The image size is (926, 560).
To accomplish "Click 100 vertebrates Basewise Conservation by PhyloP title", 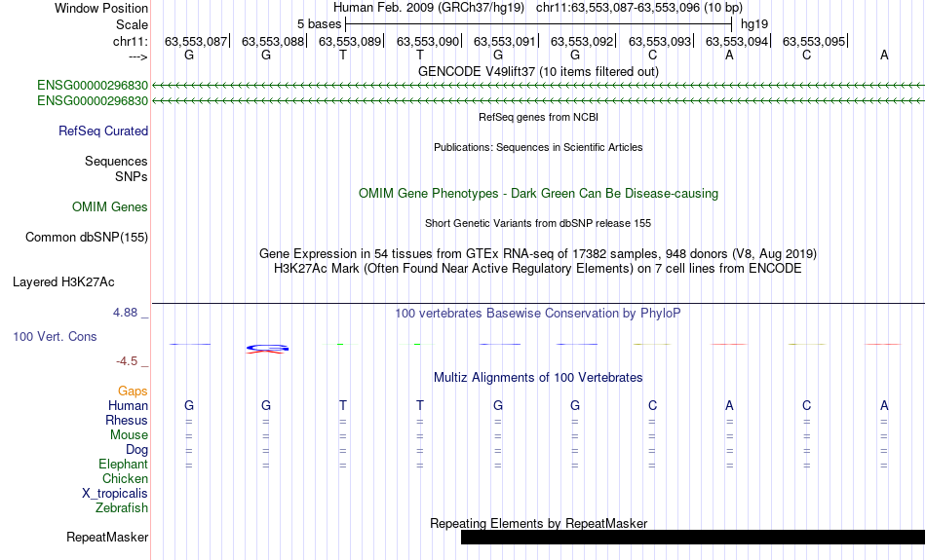I will pos(538,314).
